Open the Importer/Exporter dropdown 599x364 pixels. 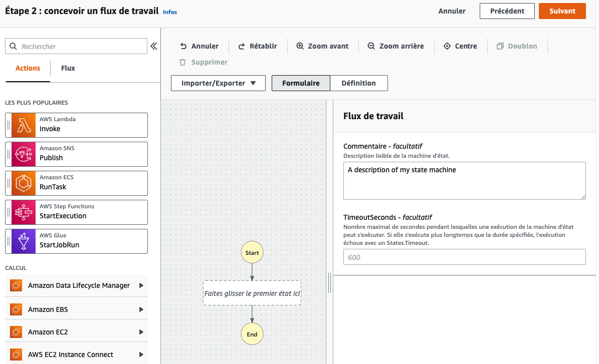218,83
